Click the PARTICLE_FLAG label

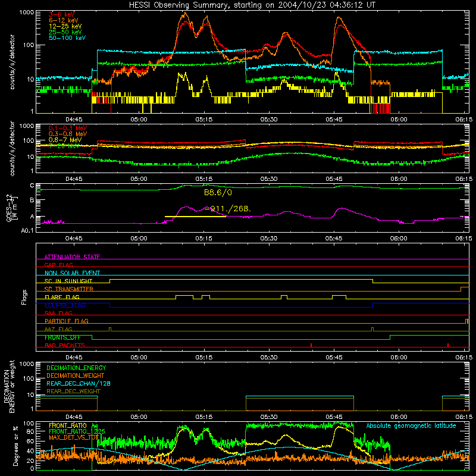[67, 321]
